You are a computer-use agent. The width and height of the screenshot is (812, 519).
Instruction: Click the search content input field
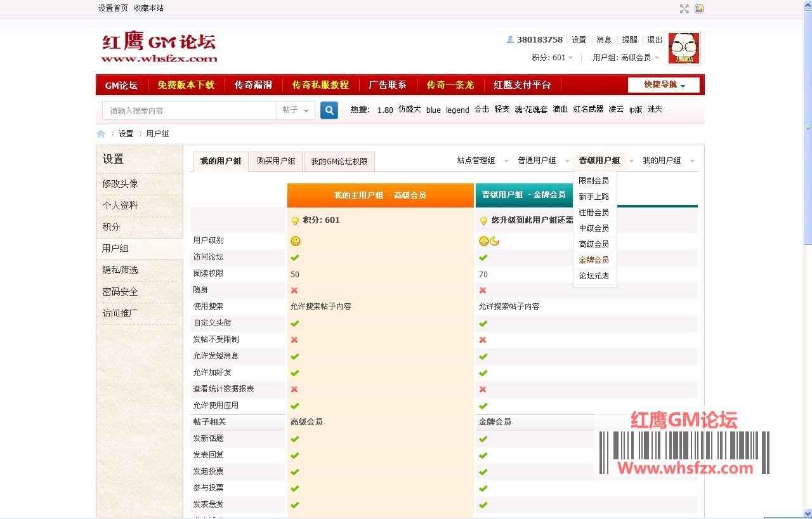coord(190,110)
